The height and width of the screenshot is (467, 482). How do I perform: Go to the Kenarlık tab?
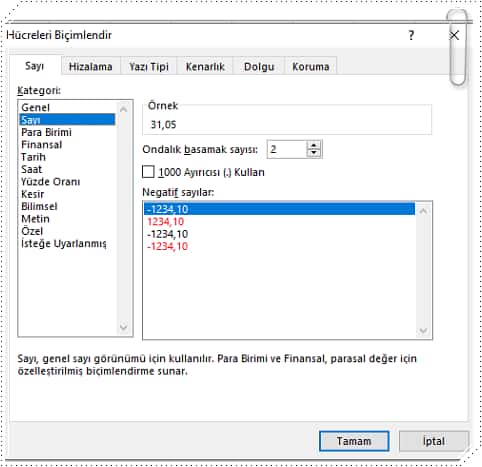point(205,67)
